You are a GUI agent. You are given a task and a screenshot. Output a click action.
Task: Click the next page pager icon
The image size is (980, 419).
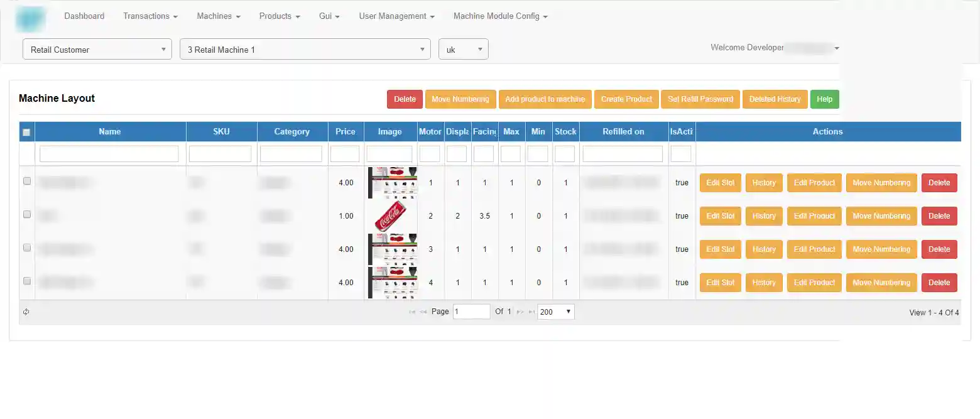(x=520, y=312)
